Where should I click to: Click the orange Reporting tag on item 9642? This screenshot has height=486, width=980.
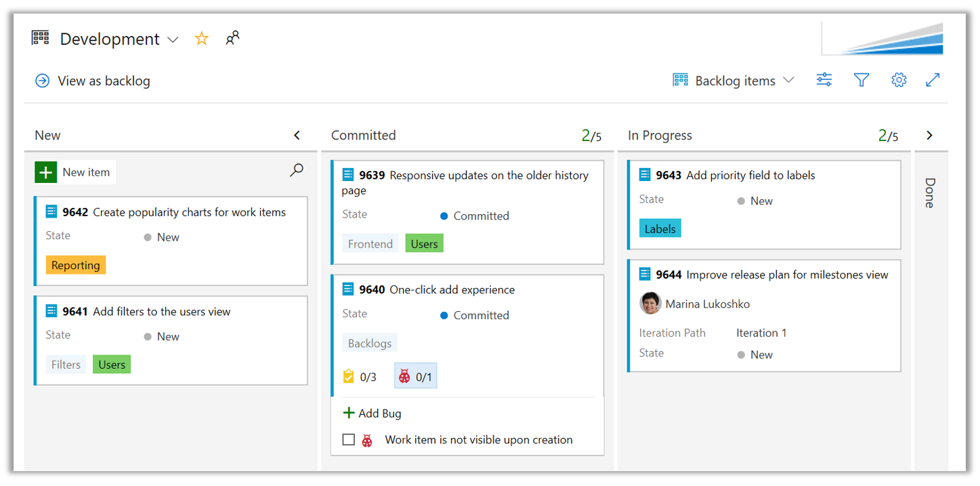pos(76,265)
